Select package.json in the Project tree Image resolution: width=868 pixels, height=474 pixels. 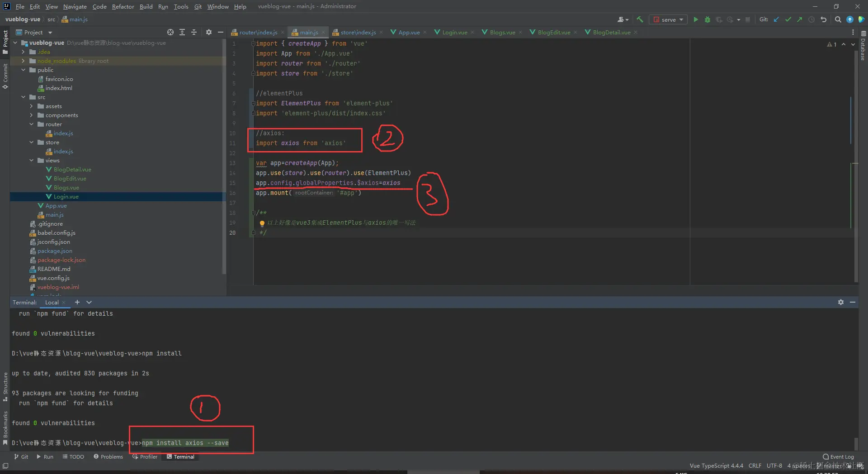pyautogui.click(x=55, y=251)
